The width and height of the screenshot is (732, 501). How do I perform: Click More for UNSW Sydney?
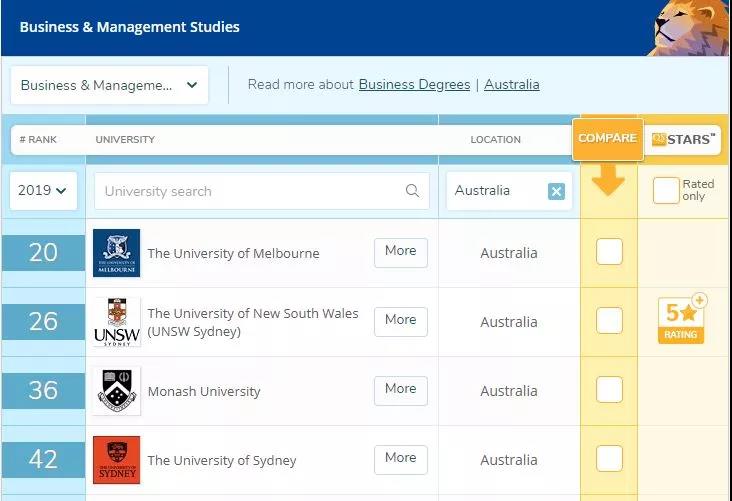pyautogui.click(x=401, y=322)
